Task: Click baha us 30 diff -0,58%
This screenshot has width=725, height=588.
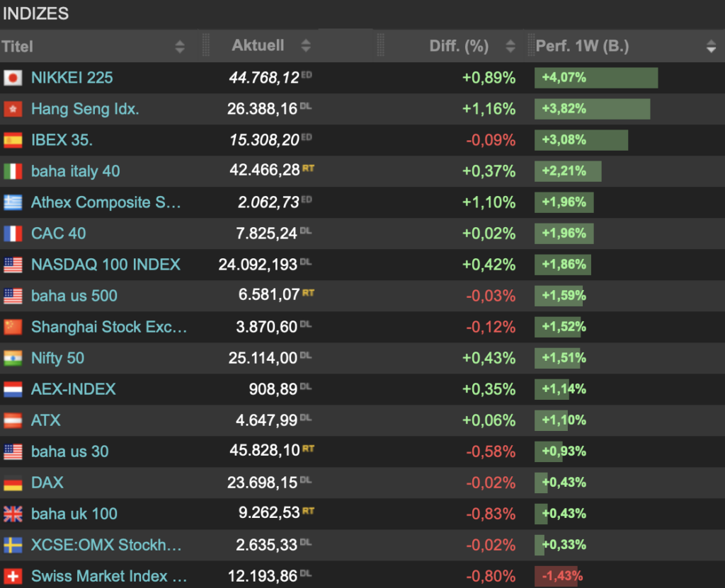Action: click(491, 451)
